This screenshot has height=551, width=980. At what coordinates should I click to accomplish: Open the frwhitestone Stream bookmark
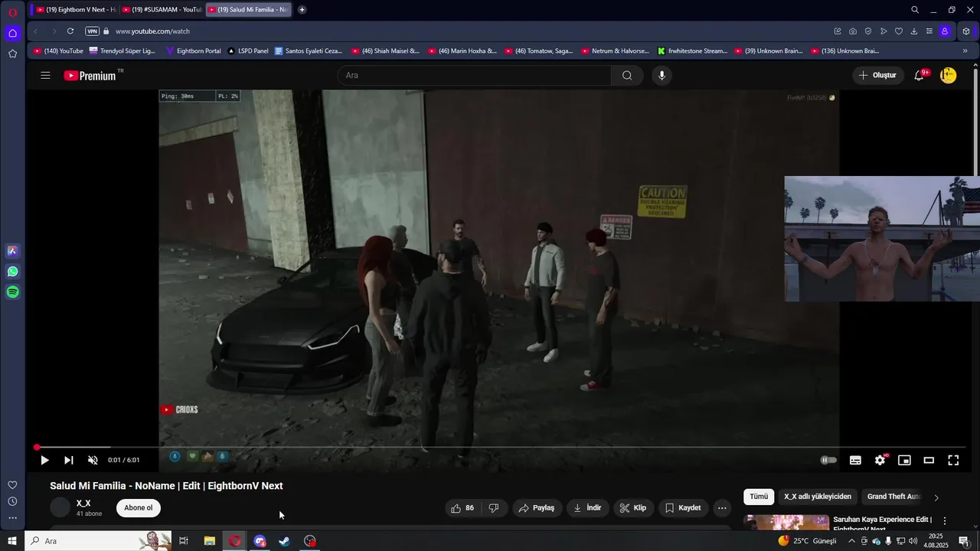tap(692, 51)
